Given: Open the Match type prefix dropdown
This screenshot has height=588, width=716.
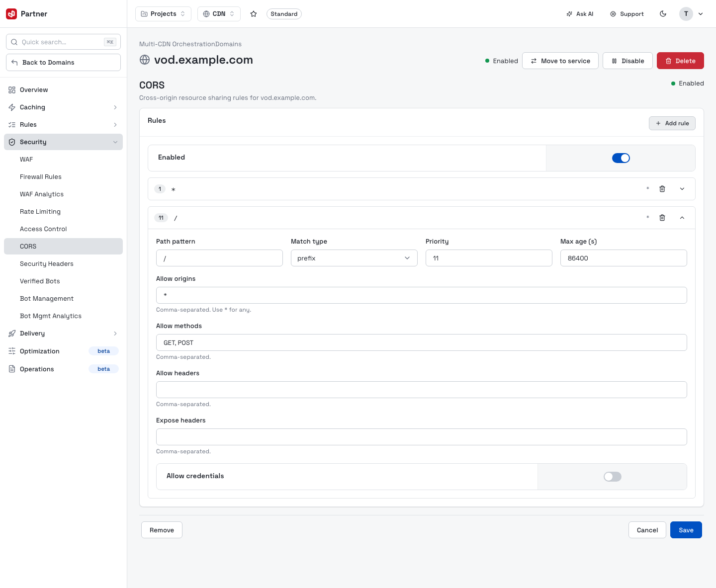Looking at the screenshot, I should click(x=354, y=258).
